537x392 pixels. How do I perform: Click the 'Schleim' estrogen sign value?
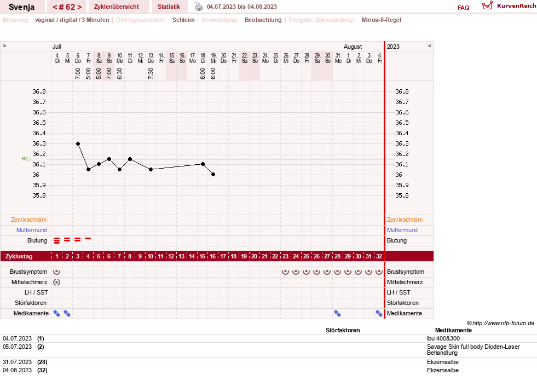click(x=183, y=20)
